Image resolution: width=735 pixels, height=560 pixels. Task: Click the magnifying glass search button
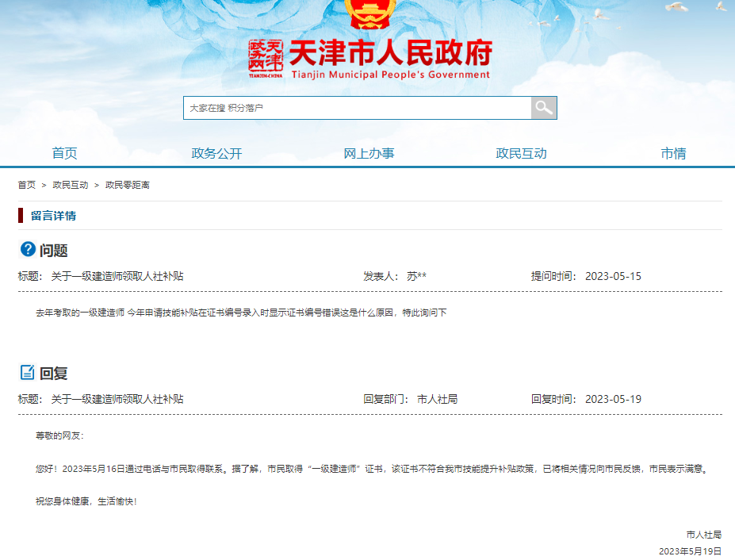[543, 108]
